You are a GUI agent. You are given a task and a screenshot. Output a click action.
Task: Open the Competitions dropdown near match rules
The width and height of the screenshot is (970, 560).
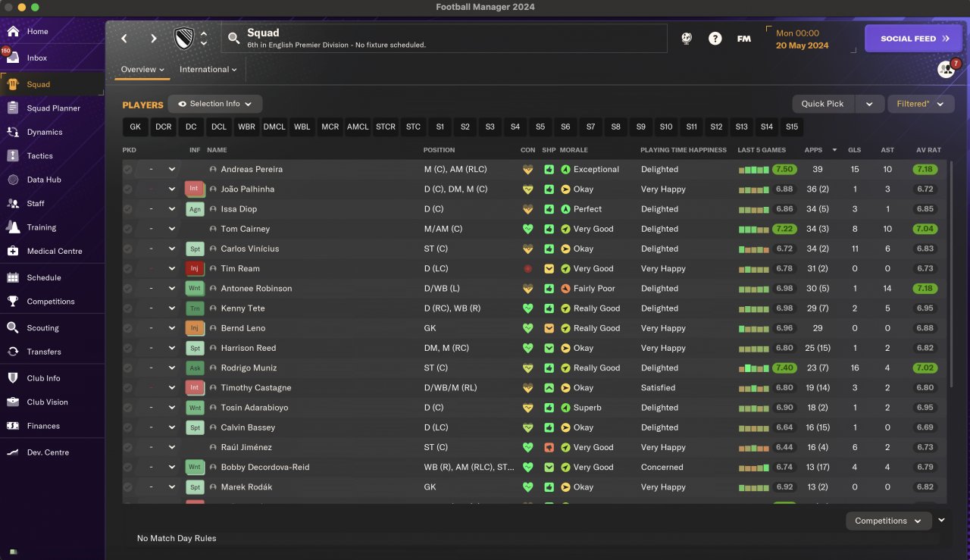[x=888, y=521]
